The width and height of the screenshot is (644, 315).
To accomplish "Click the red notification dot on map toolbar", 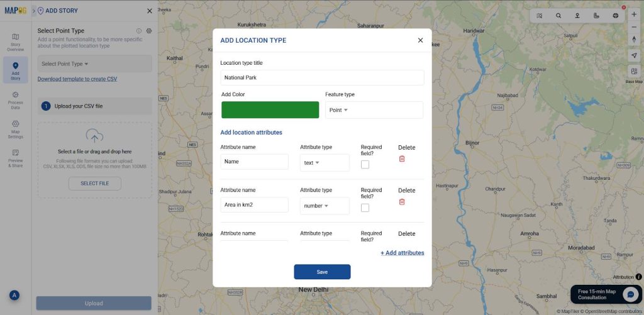I will pyautogui.click(x=624, y=8).
